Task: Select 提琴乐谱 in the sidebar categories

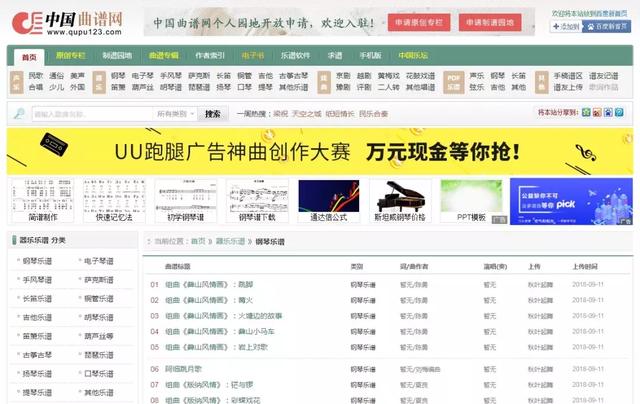Action: point(37,393)
